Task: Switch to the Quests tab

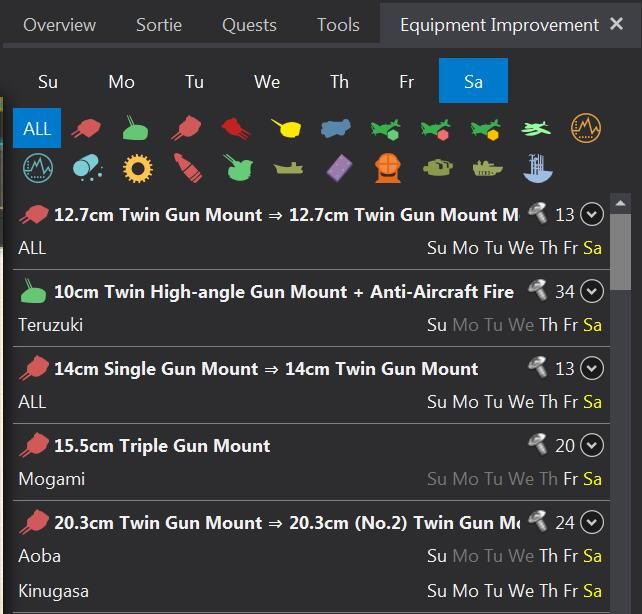Action: pos(249,25)
